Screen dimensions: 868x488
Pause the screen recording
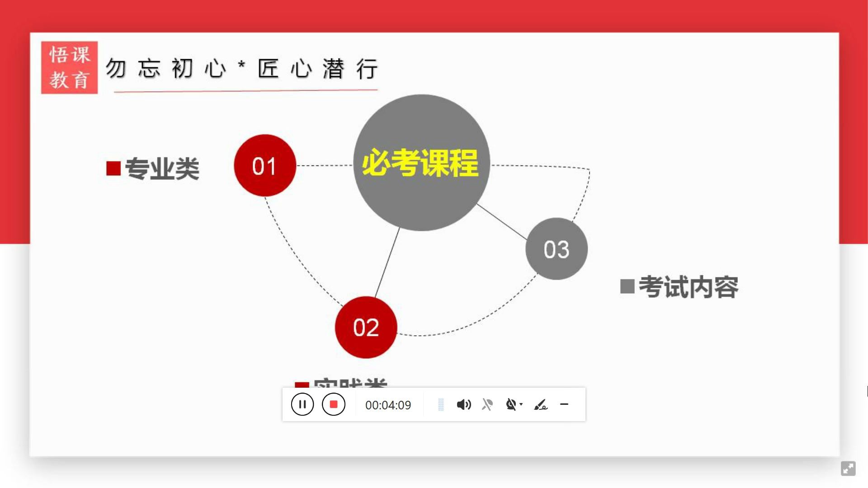point(302,404)
